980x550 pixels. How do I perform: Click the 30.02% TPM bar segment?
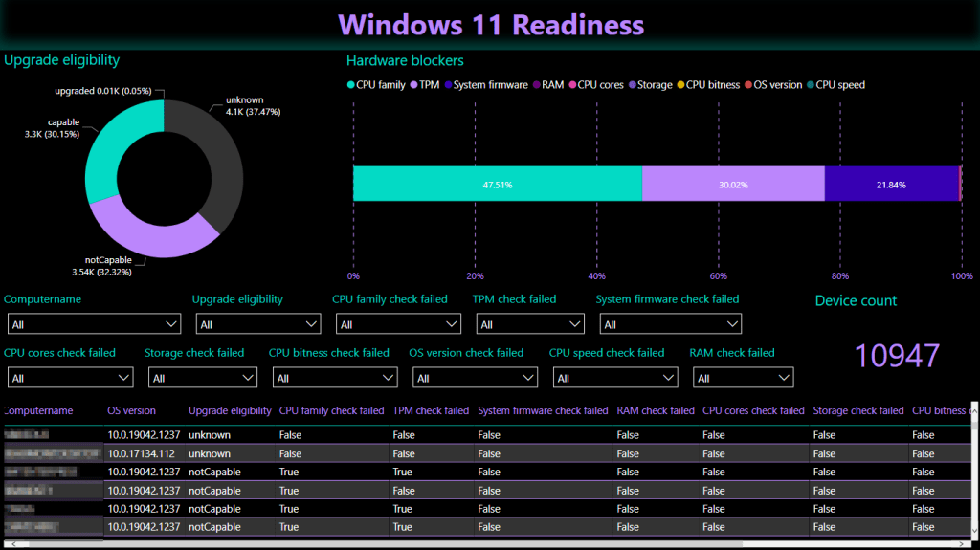732,184
